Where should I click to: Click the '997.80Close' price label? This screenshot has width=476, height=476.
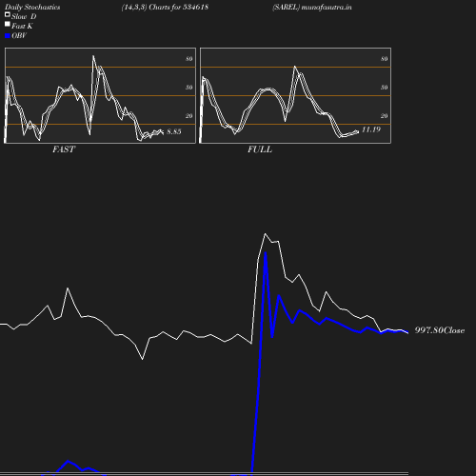[x=440, y=330]
